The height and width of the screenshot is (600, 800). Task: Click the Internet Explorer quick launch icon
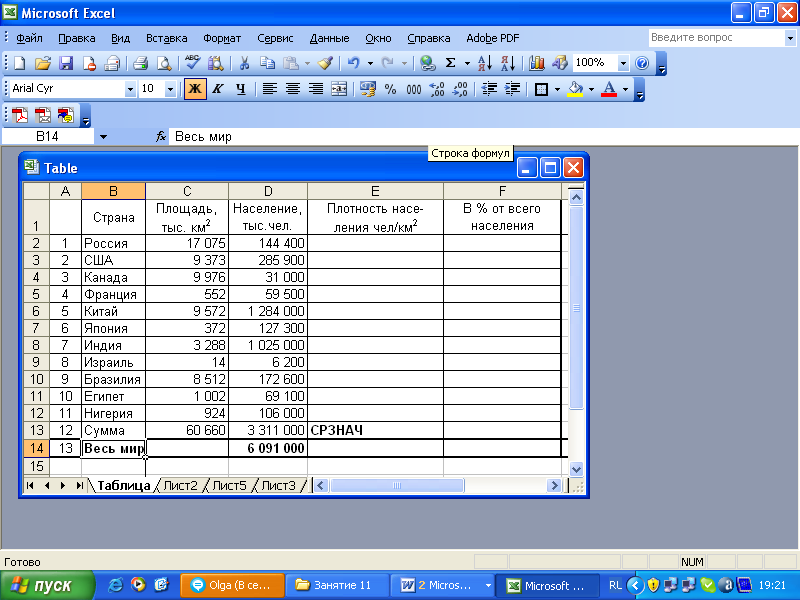116,585
